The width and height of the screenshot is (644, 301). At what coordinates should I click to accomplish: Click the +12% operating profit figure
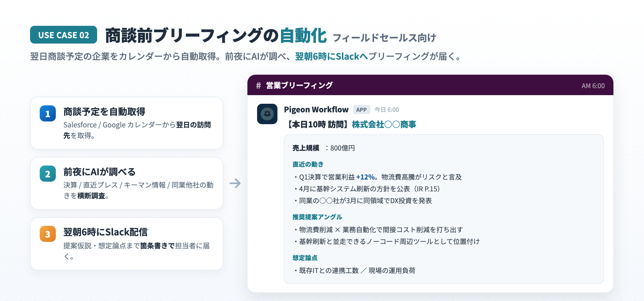(x=365, y=177)
